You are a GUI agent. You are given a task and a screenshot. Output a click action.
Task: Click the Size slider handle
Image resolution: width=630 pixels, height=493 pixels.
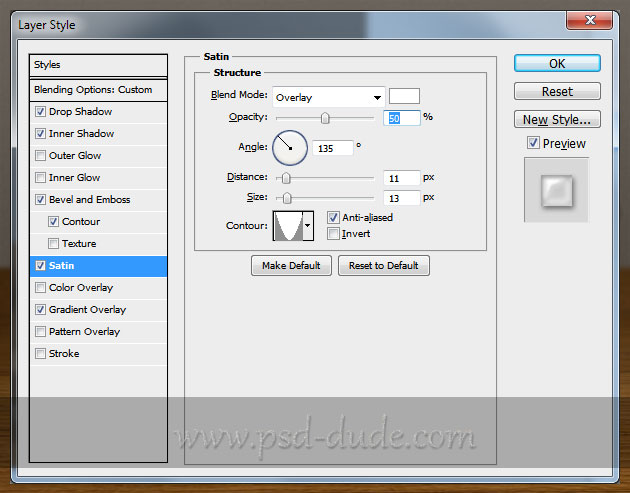click(x=287, y=198)
